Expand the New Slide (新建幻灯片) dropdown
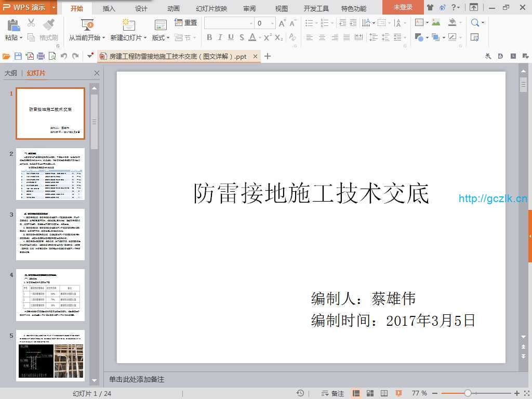532x399 pixels. [145, 38]
